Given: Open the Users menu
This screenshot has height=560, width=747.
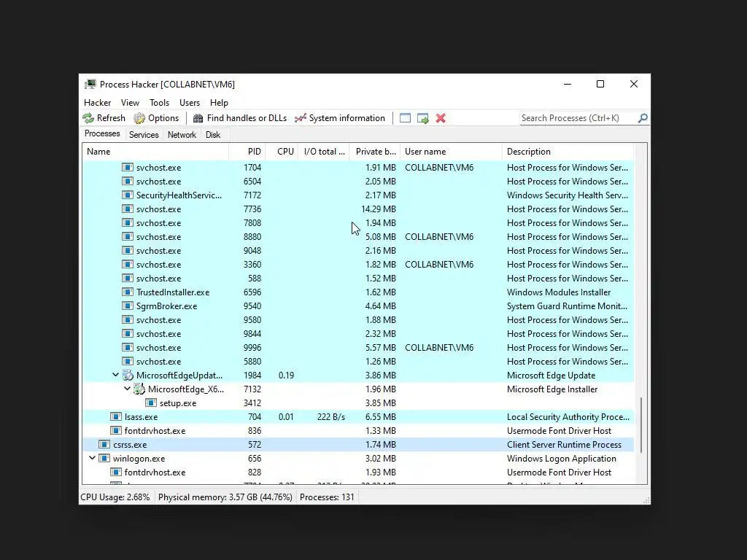Looking at the screenshot, I should click(x=190, y=102).
